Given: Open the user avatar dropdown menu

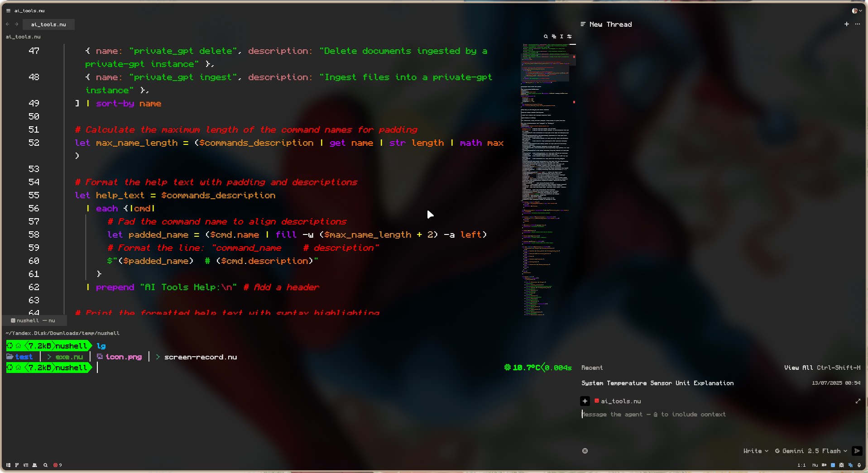Looking at the screenshot, I should tap(857, 10).
